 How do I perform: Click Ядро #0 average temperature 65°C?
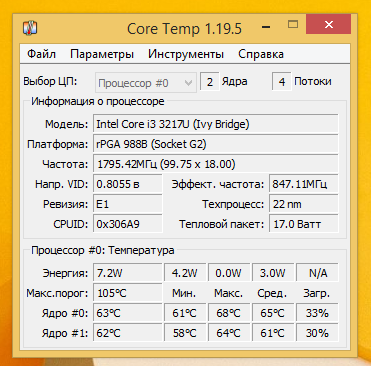coord(273,313)
